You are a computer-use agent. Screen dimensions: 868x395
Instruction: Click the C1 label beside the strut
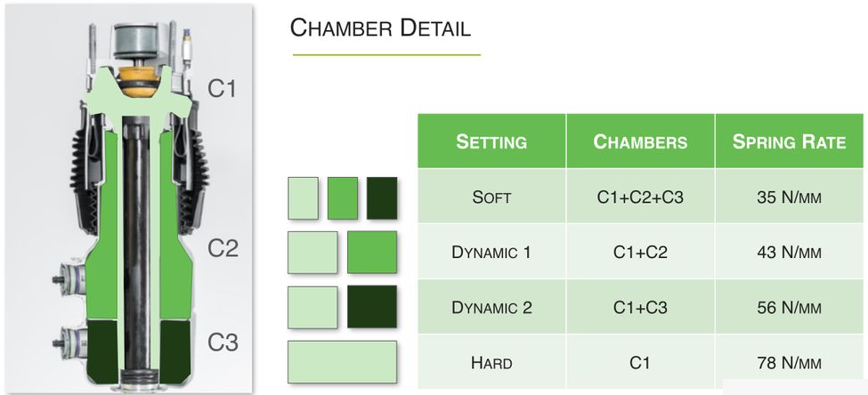pyautogui.click(x=222, y=88)
